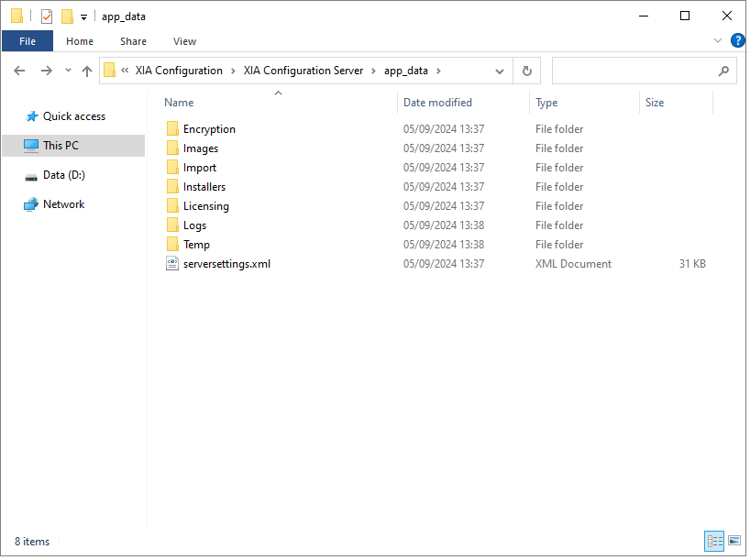Open the blue Help icon

[x=737, y=40]
